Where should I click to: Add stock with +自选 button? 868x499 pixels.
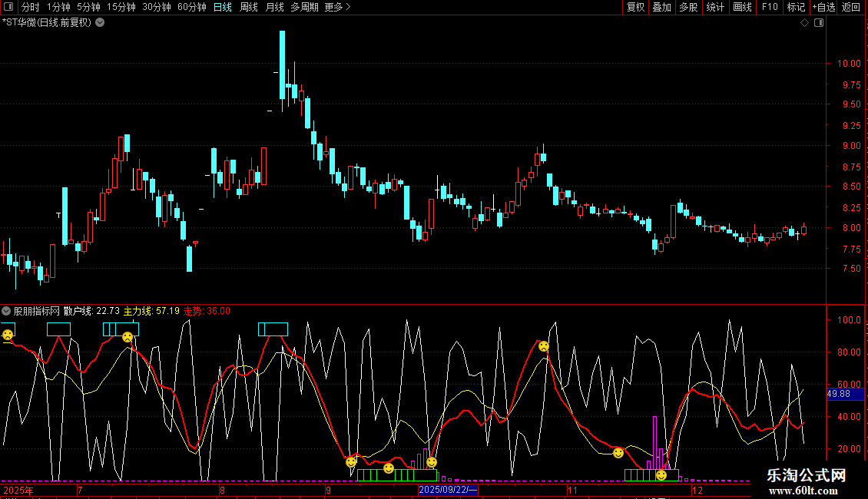[x=823, y=7]
